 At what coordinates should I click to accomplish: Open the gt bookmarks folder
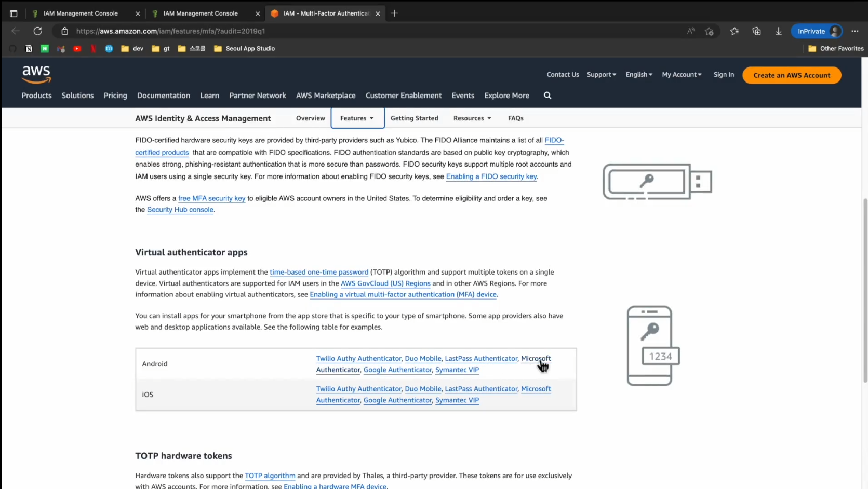pos(161,49)
